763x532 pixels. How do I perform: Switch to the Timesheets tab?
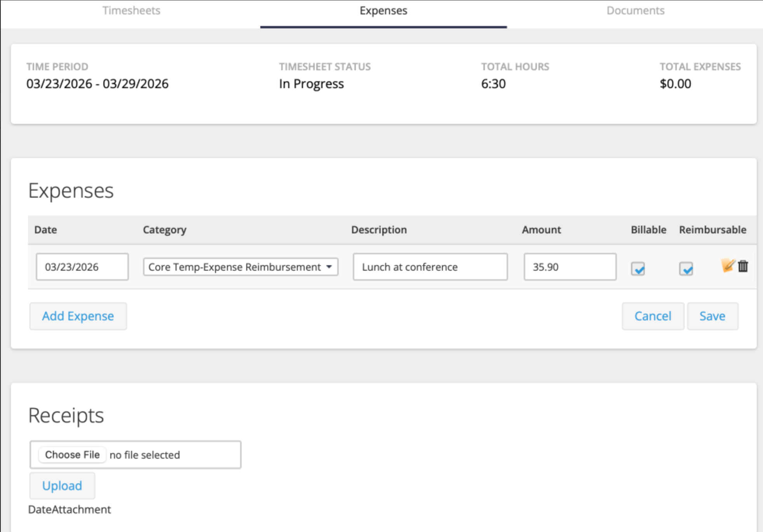point(131,11)
